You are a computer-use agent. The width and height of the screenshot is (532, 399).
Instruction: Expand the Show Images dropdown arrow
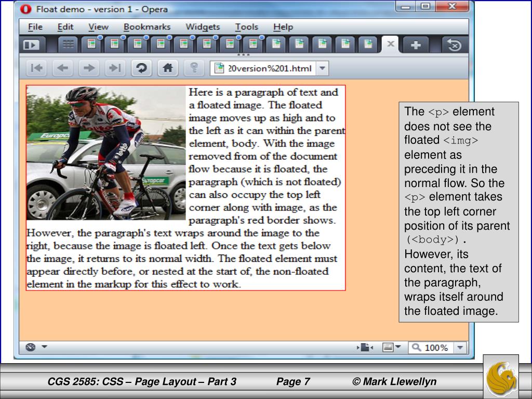tap(398, 347)
